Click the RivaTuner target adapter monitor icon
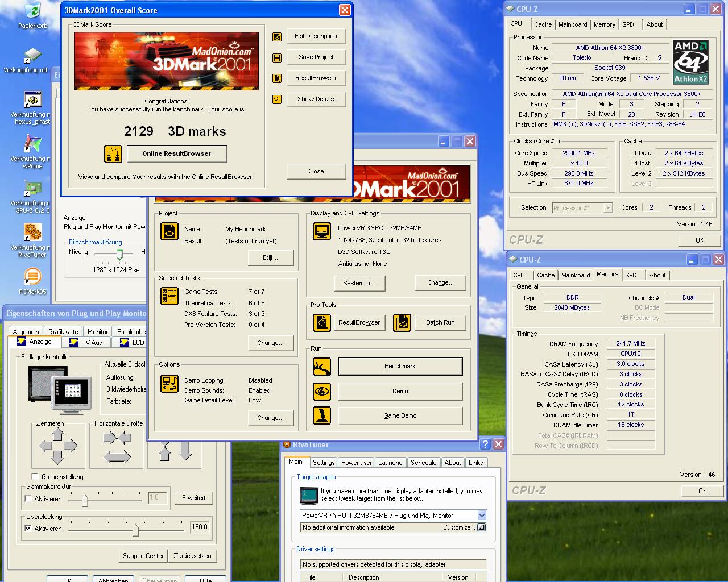Viewport: 728px width, 582px height. (x=308, y=496)
